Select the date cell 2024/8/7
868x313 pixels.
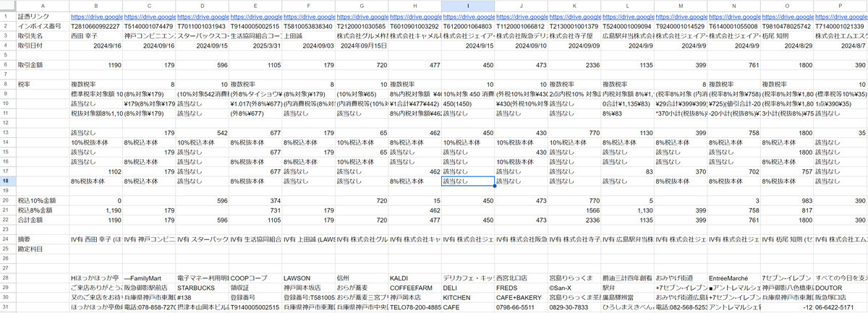coord(840,45)
